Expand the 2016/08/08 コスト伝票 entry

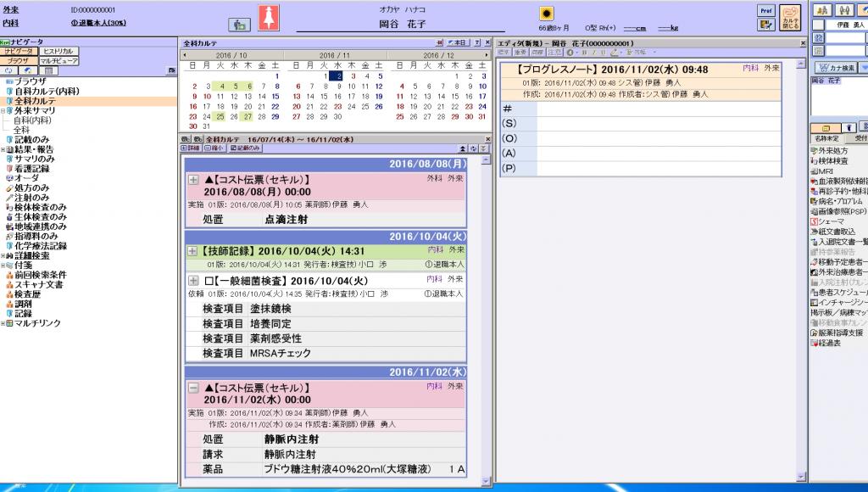193,180
